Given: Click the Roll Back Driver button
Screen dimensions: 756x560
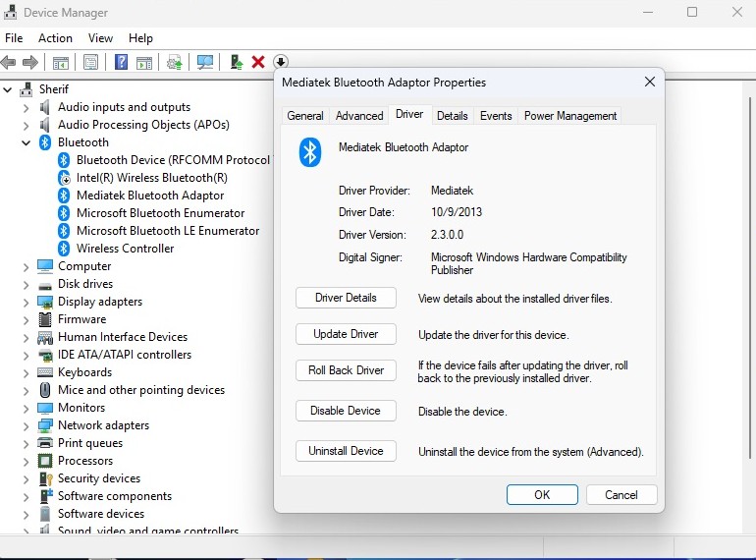Looking at the screenshot, I should pyautogui.click(x=346, y=370).
